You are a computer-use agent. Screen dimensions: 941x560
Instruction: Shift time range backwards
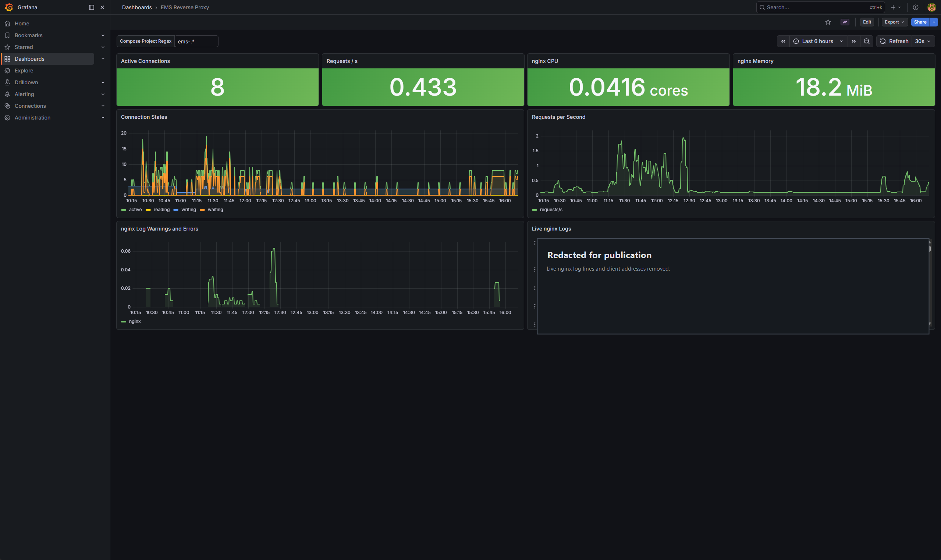[783, 41]
